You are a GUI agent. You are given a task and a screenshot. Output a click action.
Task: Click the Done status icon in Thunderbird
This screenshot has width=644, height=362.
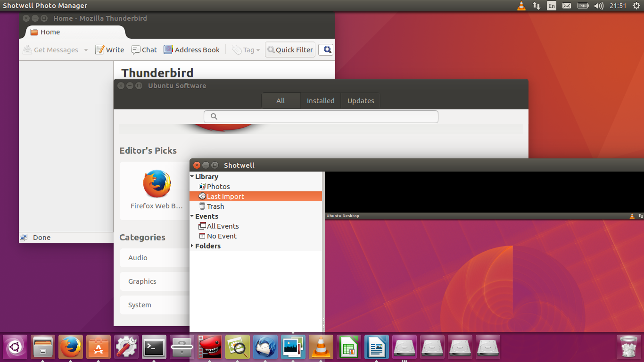click(x=24, y=238)
